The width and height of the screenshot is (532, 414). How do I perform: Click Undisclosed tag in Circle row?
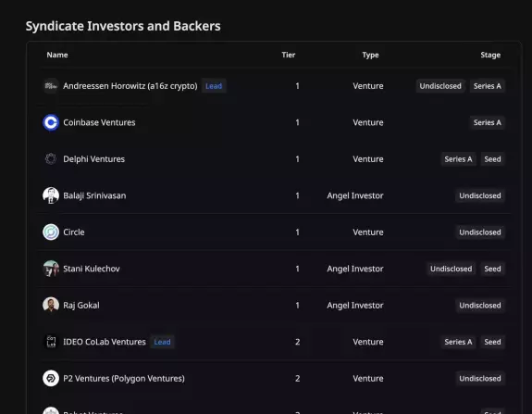480,232
